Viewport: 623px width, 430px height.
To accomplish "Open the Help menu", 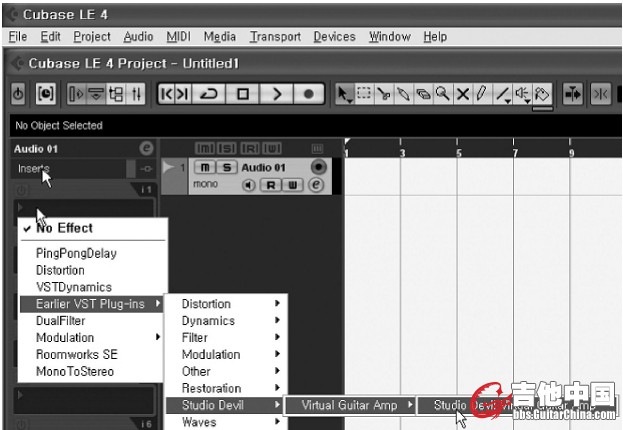I will coord(435,37).
